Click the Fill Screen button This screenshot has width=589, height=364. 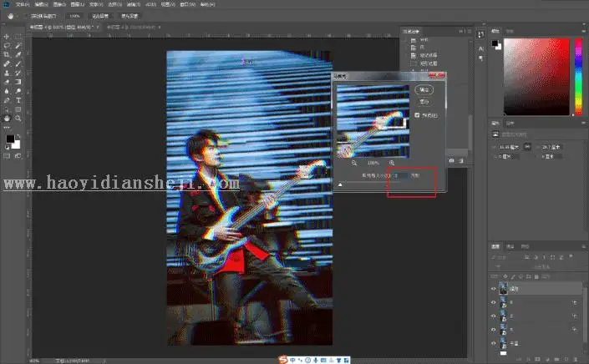coord(129,16)
